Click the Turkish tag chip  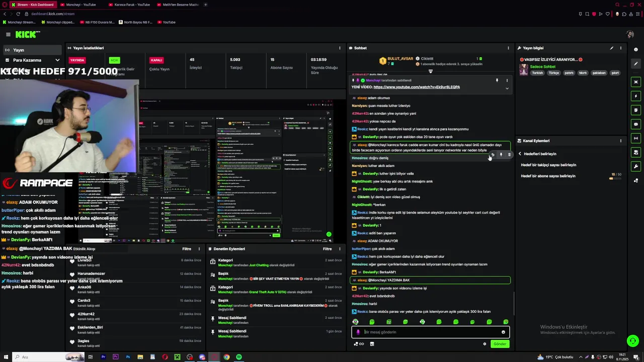[x=538, y=73]
